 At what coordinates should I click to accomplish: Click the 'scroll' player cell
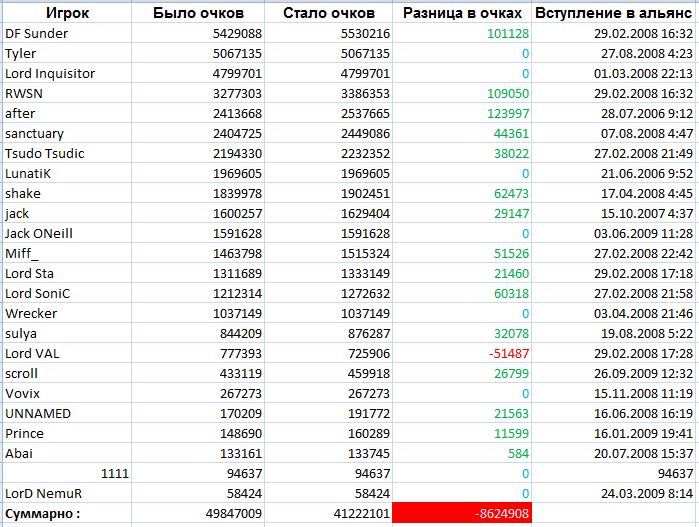67,373
